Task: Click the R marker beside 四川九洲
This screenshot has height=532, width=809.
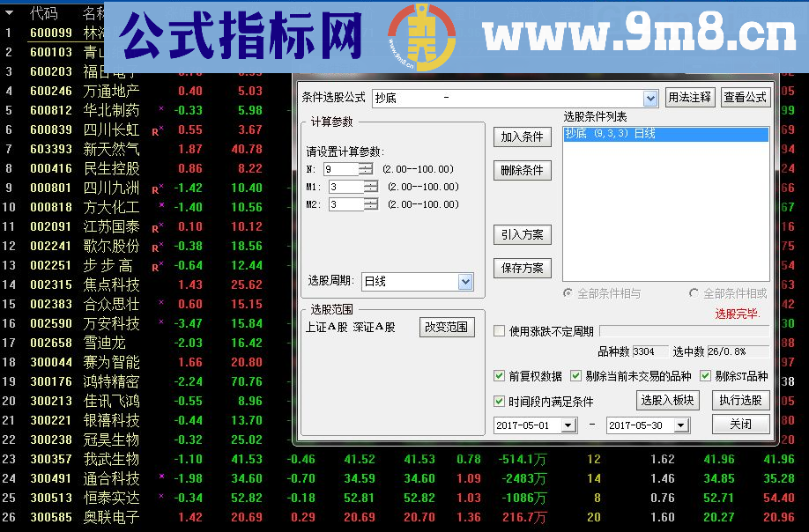Action: pos(155,190)
